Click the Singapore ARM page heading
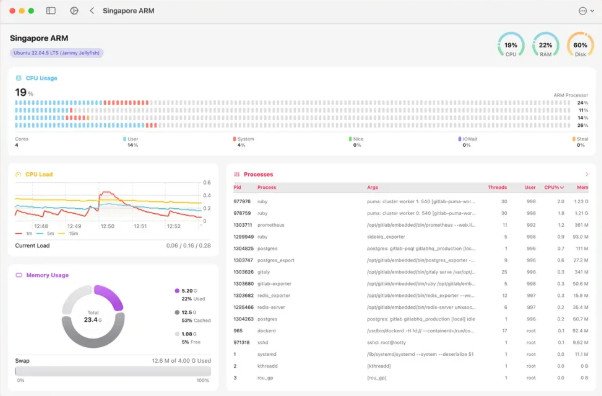This screenshot has height=396, width=602. (39, 38)
